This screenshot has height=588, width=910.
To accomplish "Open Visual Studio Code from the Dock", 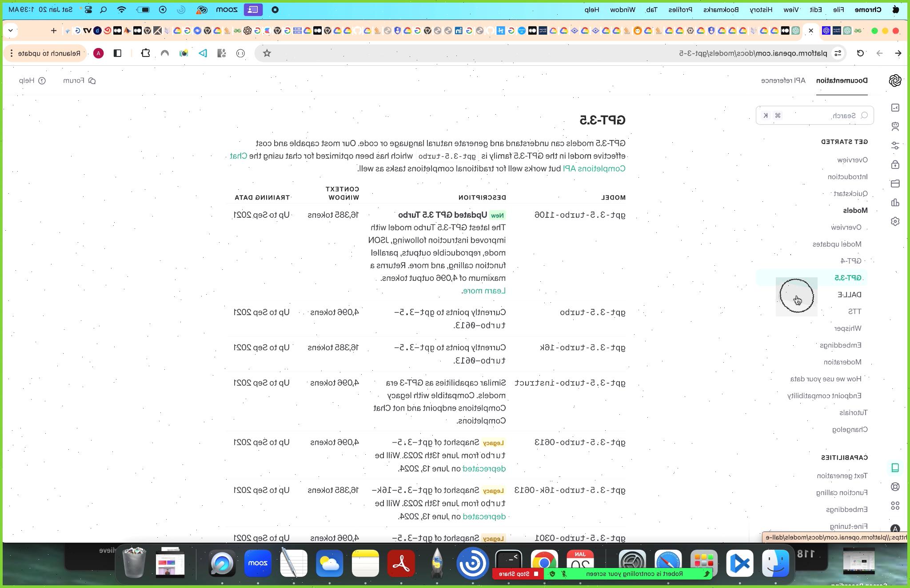I will point(740,563).
